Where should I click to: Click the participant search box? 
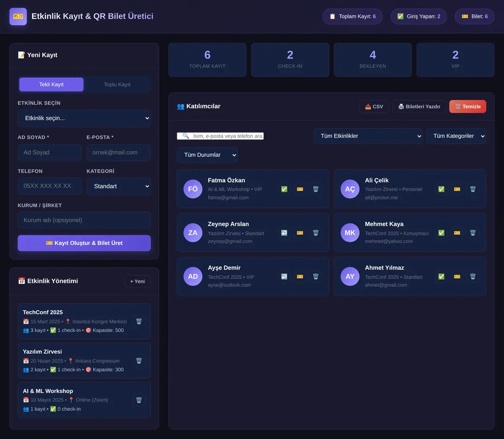click(220, 136)
